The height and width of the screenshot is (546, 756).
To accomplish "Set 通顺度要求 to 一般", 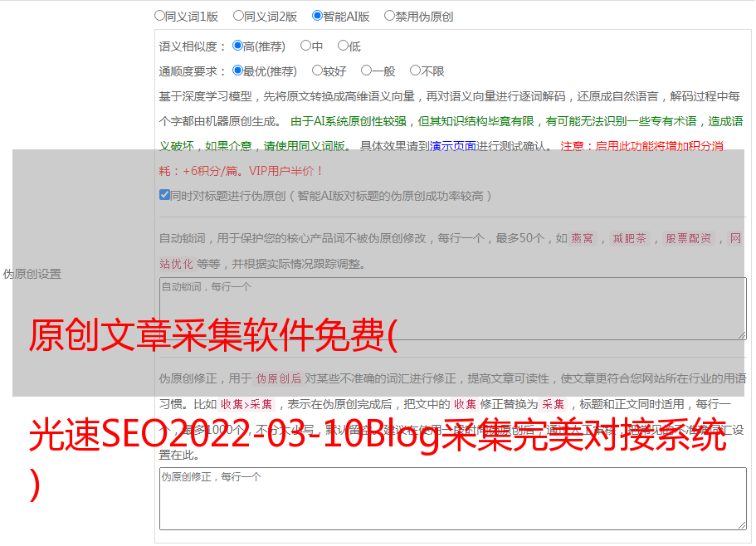I will [x=367, y=71].
